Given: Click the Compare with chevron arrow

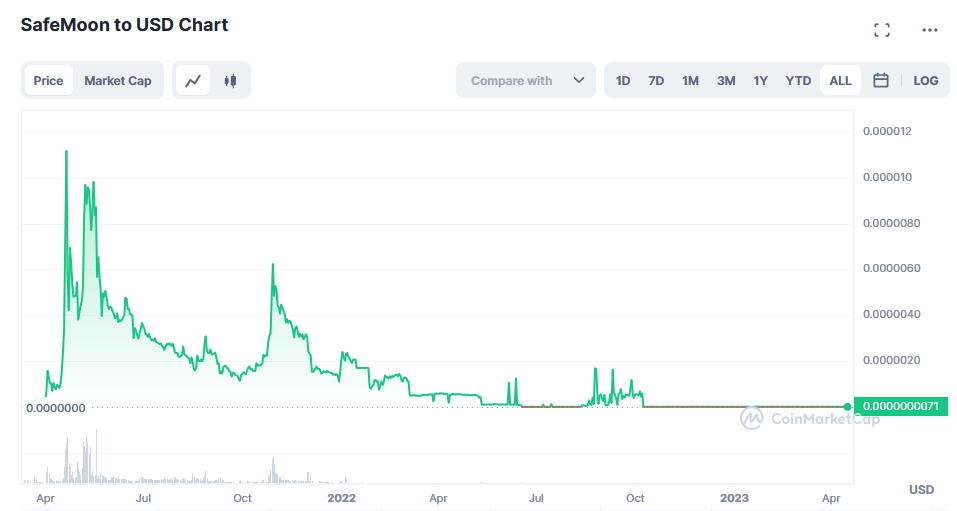Looking at the screenshot, I should coord(579,80).
